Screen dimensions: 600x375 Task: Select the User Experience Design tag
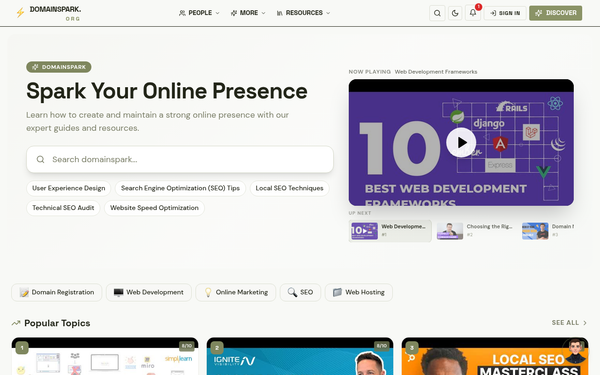[x=68, y=188]
